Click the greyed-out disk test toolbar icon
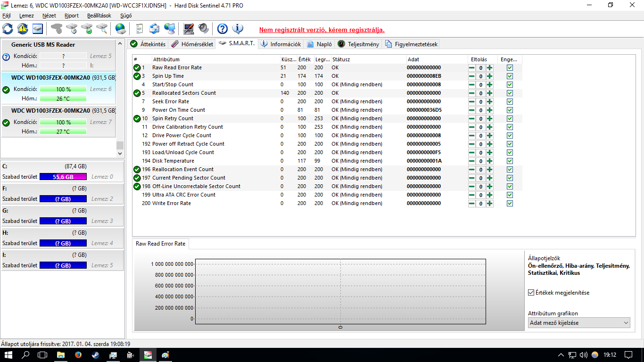644x362 pixels. (57, 29)
